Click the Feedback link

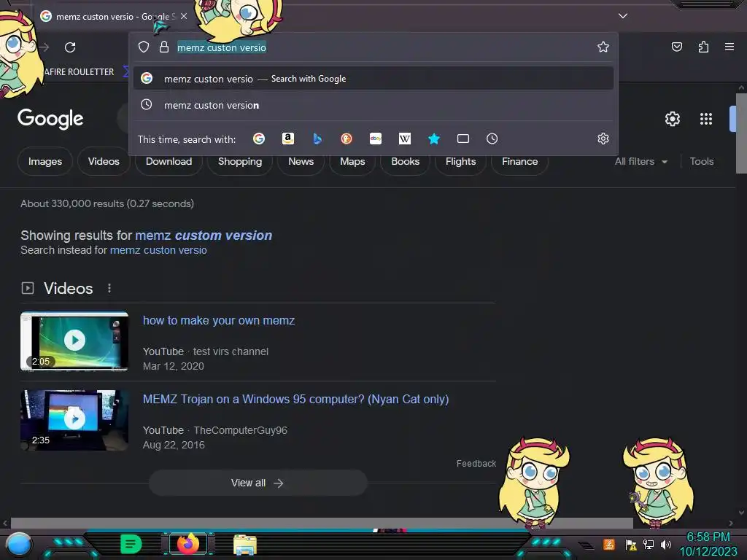tap(476, 463)
